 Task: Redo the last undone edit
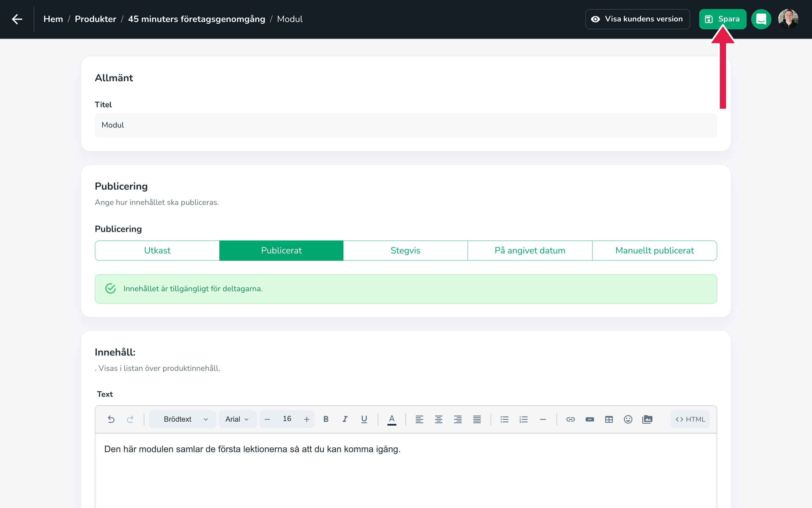pyautogui.click(x=130, y=419)
